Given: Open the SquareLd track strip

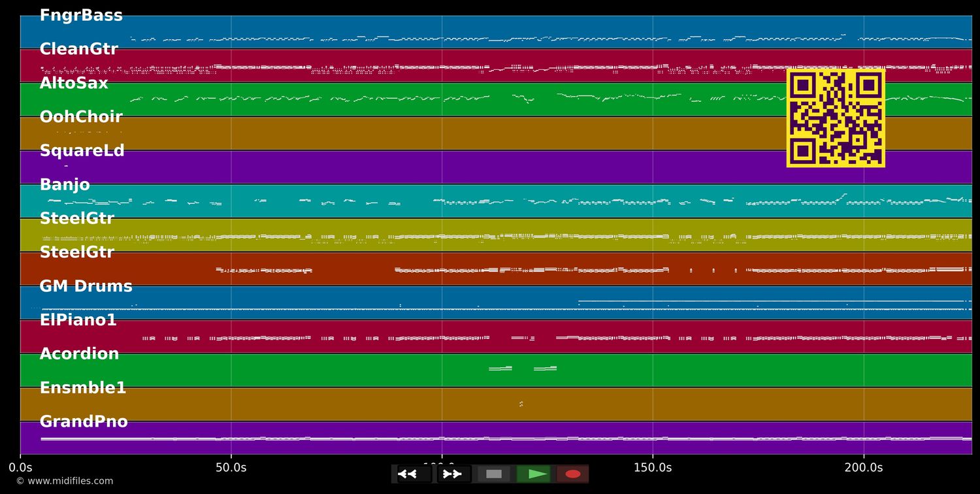Looking at the screenshot, I should coord(82,150).
